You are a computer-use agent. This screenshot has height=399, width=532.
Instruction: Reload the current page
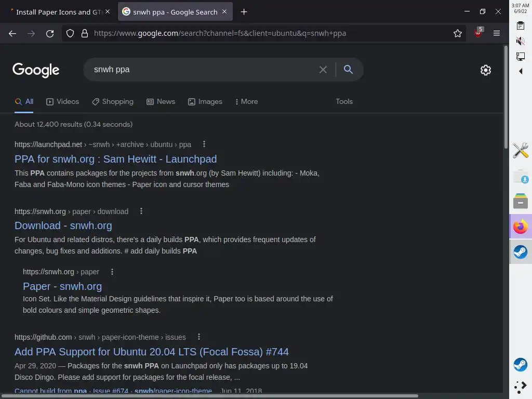click(50, 33)
